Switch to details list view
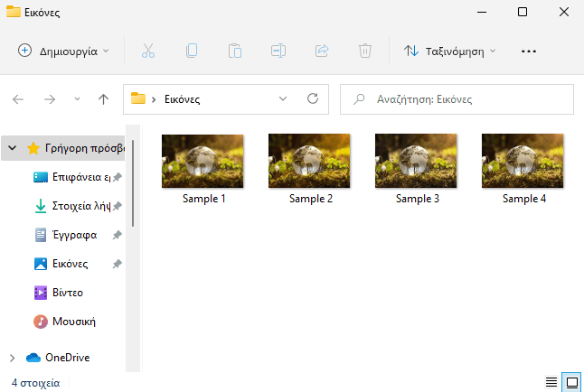This screenshot has width=584, height=392. click(x=551, y=382)
